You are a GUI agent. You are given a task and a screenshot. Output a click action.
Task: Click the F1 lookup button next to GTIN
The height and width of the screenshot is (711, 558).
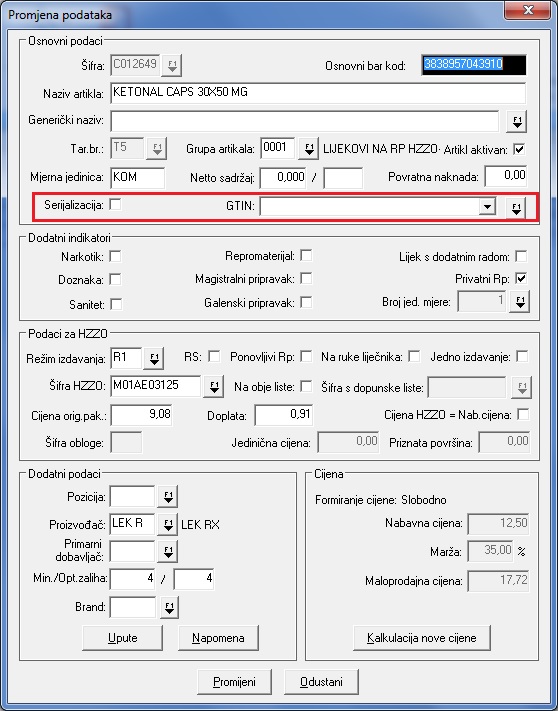(516, 208)
